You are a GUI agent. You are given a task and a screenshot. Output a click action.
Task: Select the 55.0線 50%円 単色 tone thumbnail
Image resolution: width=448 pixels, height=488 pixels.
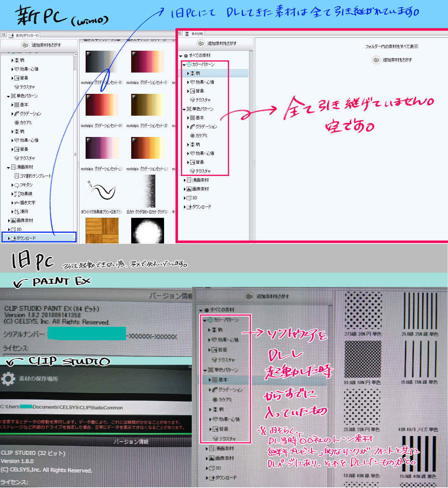tap(363, 360)
